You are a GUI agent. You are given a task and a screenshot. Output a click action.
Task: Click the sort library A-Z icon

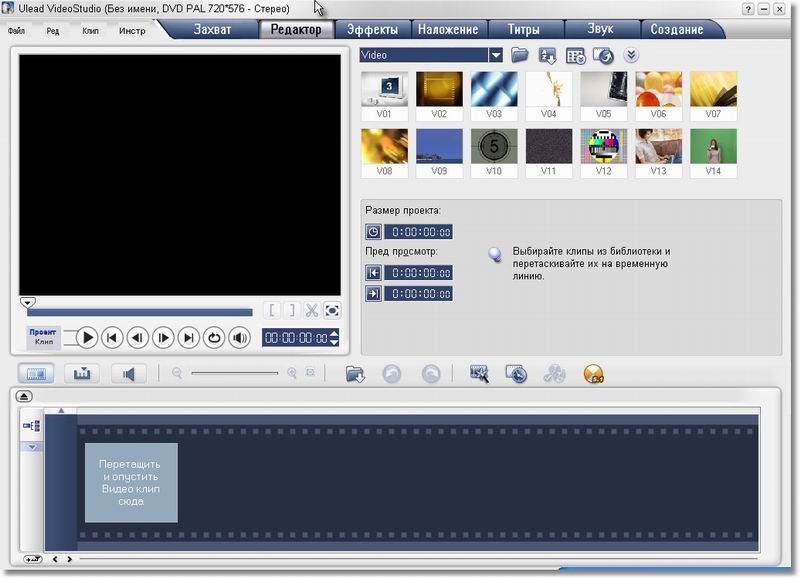548,55
